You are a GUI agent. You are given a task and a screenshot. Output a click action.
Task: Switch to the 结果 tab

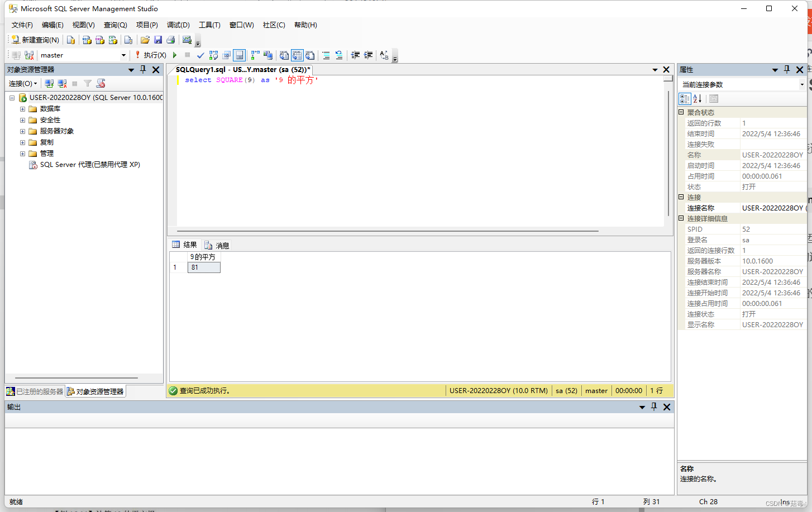pyautogui.click(x=184, y=245)
